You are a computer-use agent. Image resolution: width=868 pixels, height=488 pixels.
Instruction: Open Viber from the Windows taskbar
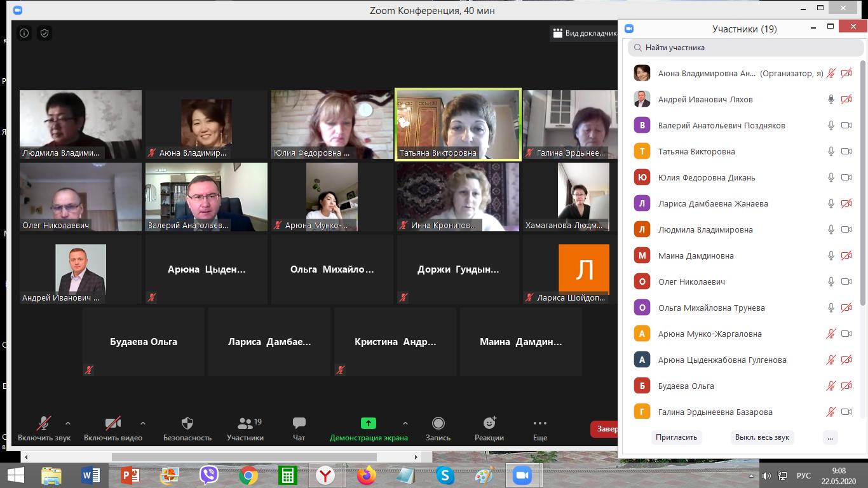tap(209, 475)
